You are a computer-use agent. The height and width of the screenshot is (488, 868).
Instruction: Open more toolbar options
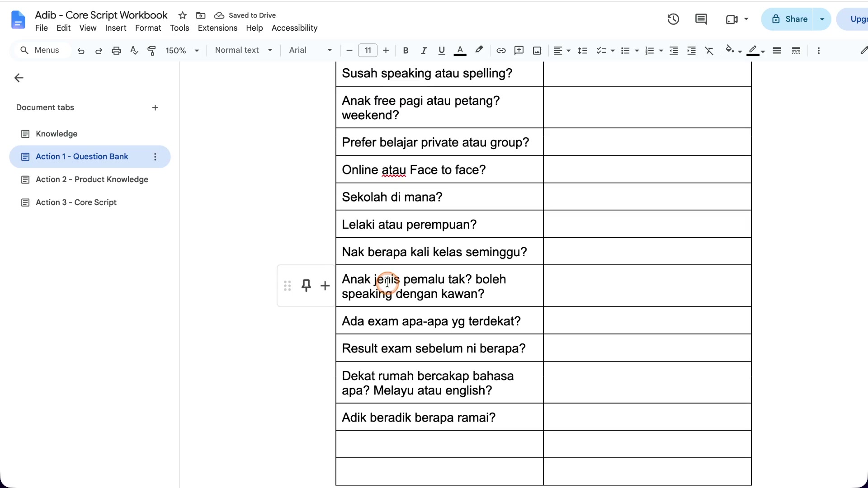click(x=819, y=51)
